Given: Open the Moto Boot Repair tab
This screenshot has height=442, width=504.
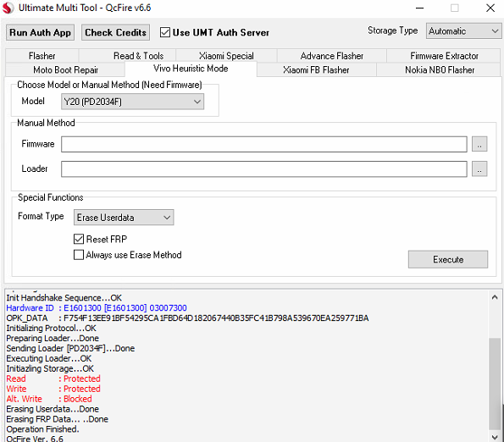Looking at the screenshot, I should pyautogui.click(x=65, y=69).
